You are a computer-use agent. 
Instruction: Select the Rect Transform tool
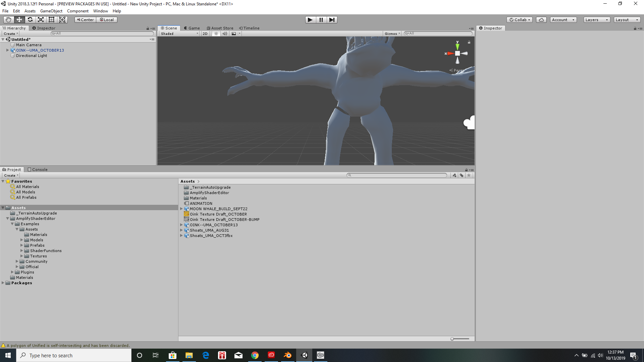51,20
